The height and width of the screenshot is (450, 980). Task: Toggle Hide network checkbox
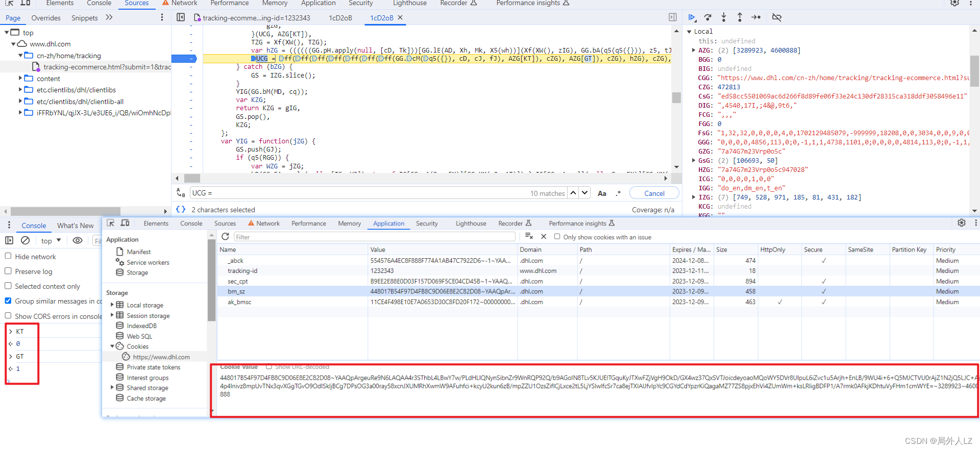(8, 256)
